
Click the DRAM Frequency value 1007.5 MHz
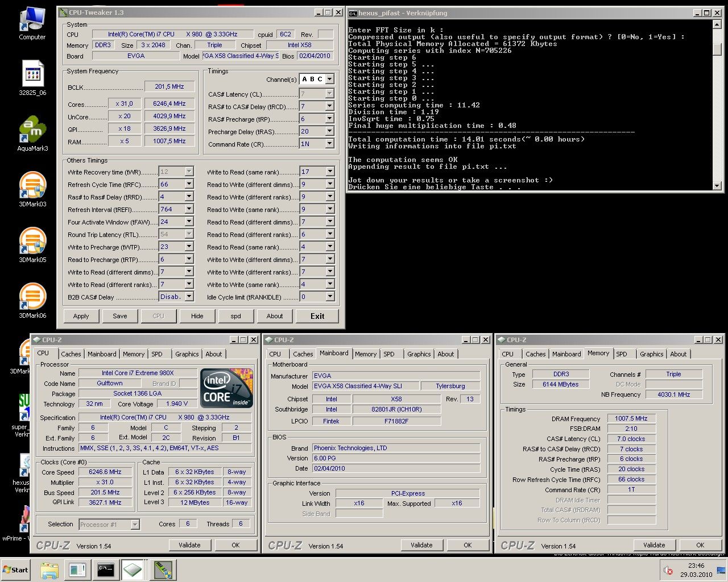click(x=631, y=418)
